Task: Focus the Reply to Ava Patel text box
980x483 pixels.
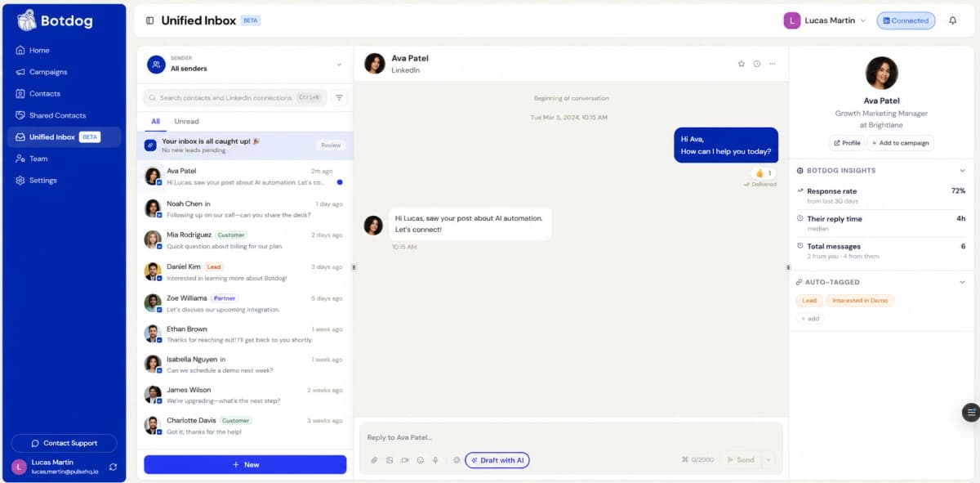Action: click(571, 437)
